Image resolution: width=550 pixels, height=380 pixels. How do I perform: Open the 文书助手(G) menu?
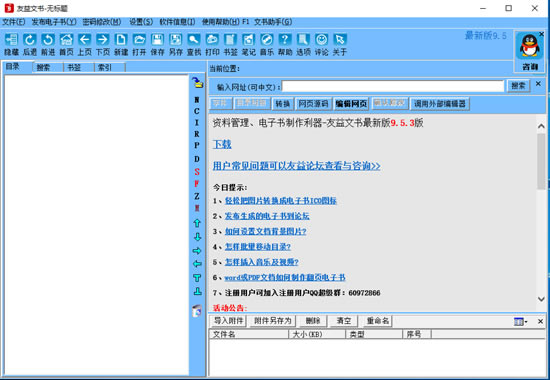point(273,22)
